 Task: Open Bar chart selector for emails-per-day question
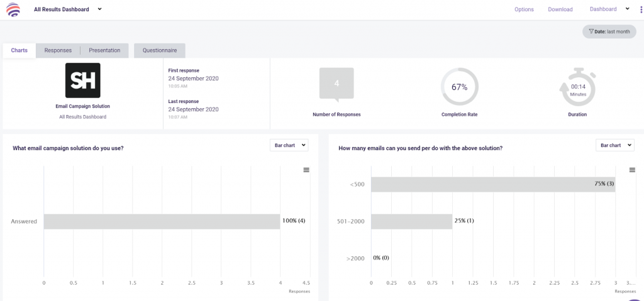click(614, 145)
